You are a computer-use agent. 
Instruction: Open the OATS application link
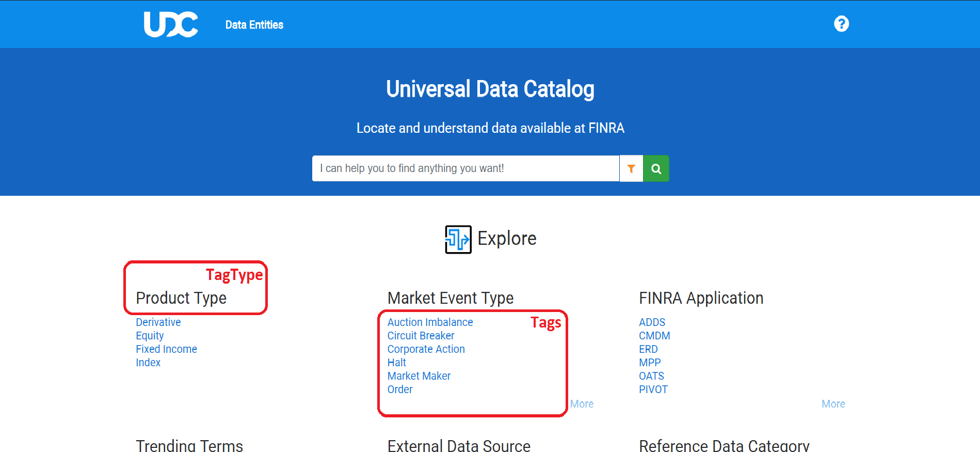click(651, 376)
